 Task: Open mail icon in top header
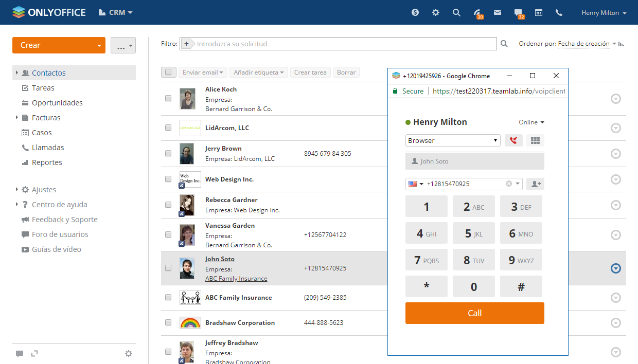coord(498,13)
